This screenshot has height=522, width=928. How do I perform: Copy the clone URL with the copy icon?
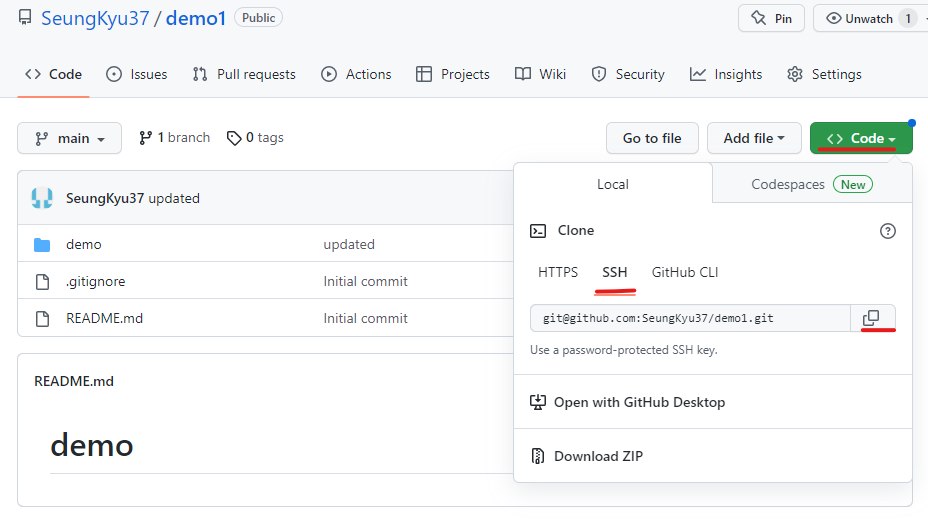(872, 318)
